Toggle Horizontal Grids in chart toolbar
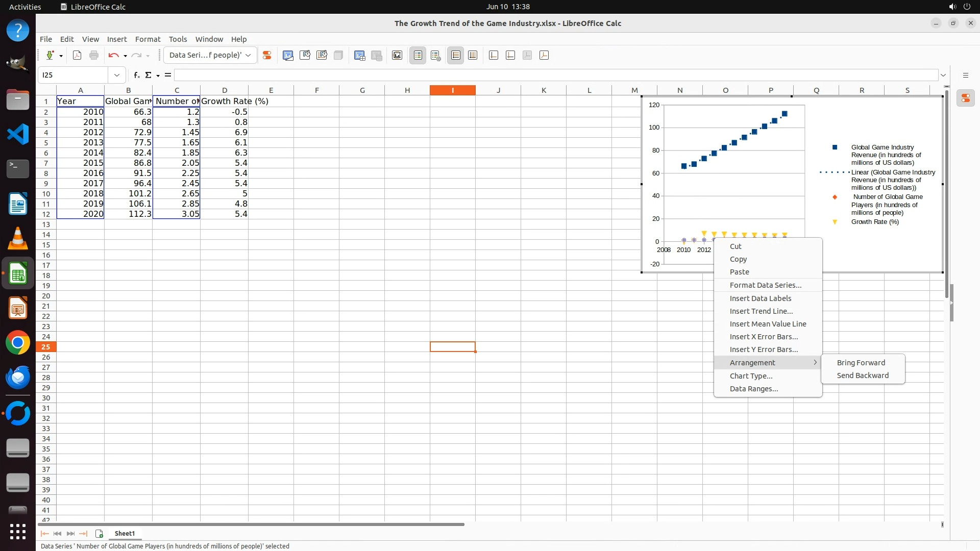 [x=456, y=55]
